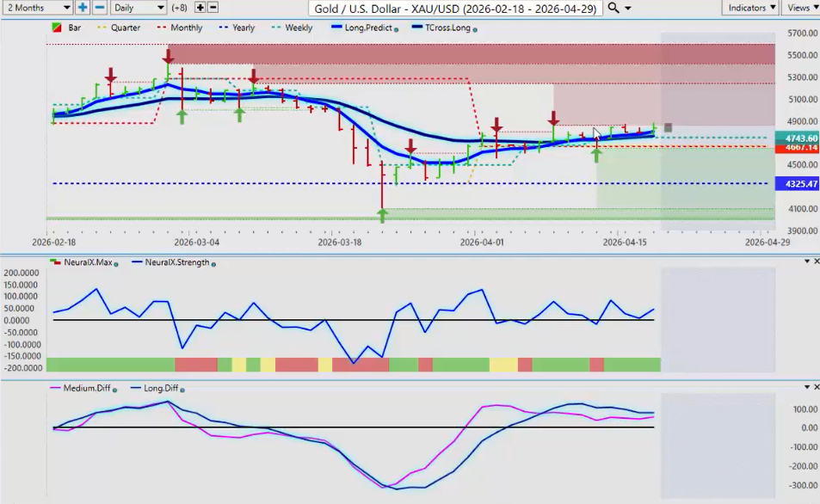
Task: Click the black minus forecast decrease button
Action: (213, 8)
